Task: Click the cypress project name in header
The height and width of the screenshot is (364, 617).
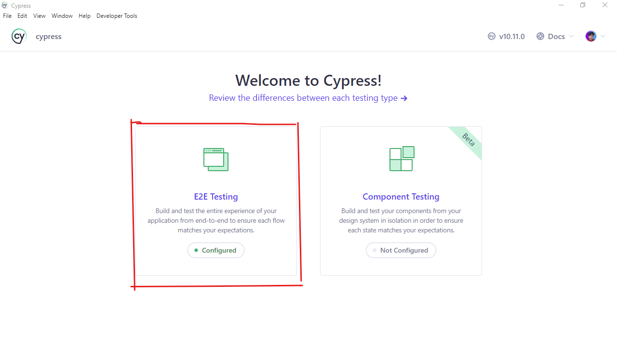Action: pyautogui.click(x=49, y=37)
